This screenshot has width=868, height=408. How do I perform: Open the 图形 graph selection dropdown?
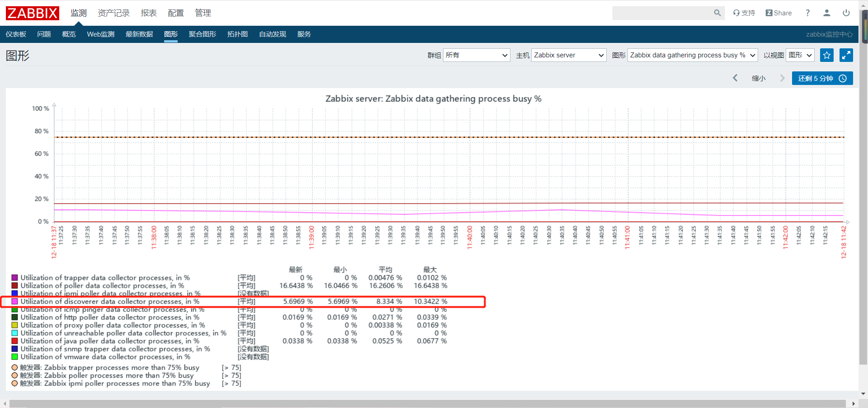click(x=693, y=55)
